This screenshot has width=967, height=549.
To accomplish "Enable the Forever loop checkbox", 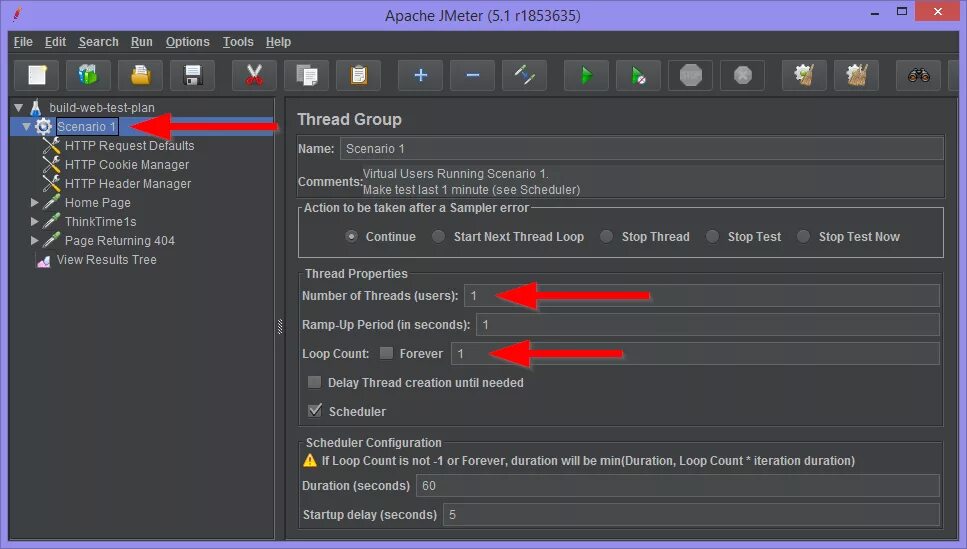I will point(386,353).
